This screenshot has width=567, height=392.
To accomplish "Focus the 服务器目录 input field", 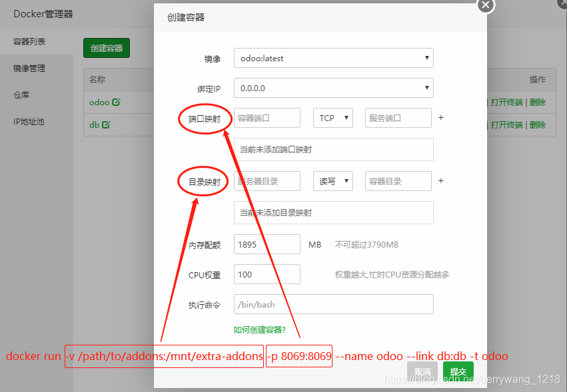I will [267, 182].
